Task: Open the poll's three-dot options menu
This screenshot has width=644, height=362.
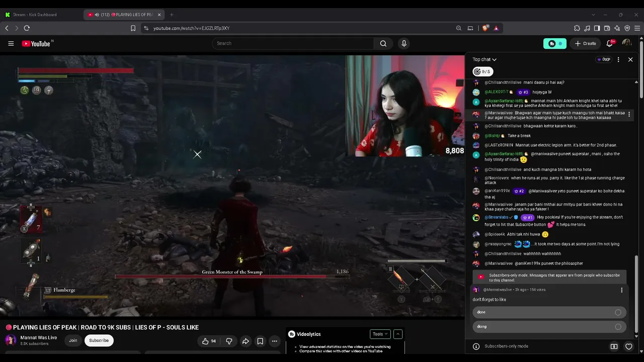Action: click(622, 290)
